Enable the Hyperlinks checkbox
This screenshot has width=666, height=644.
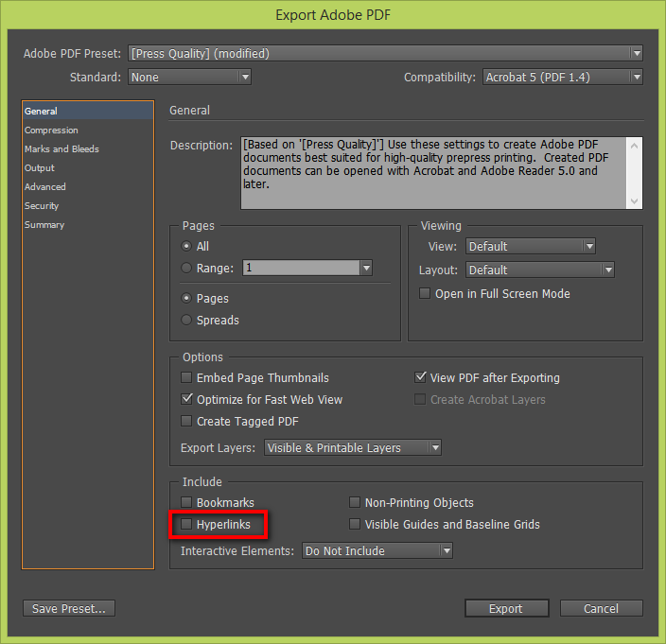pyautogui.click(x=186, y=524)
